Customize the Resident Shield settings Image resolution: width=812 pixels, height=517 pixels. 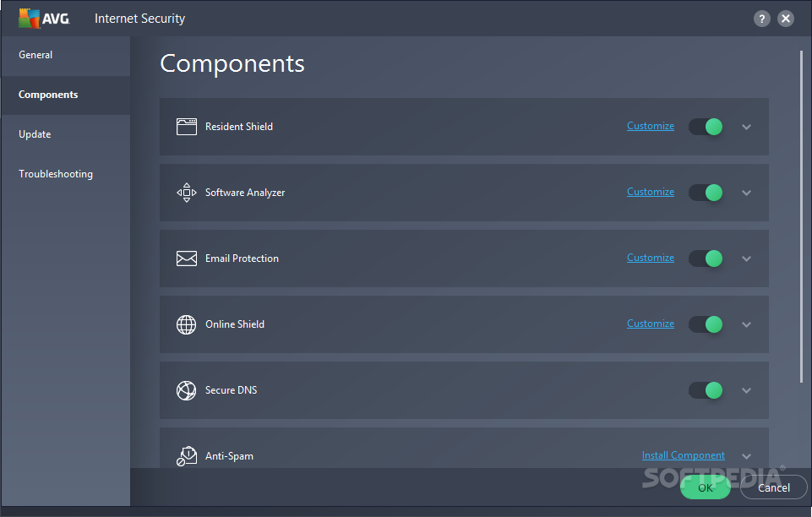coord(651,126)
